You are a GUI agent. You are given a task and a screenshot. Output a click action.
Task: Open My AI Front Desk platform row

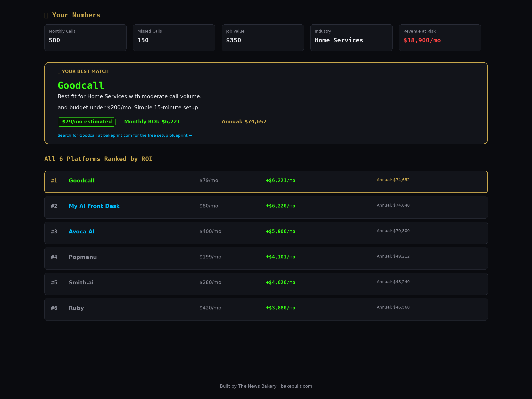266,207
